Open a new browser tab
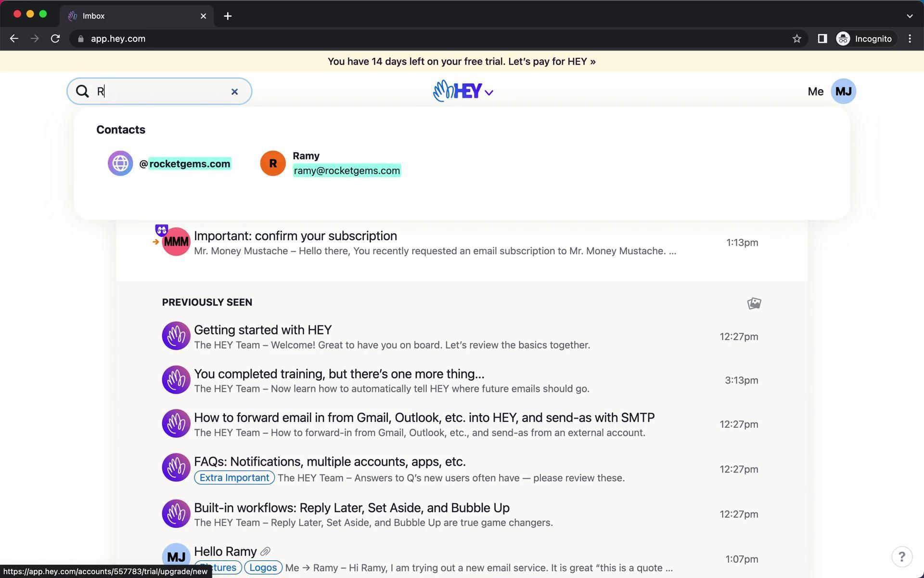This screenshot has height=578, width=924. (228, 16)
